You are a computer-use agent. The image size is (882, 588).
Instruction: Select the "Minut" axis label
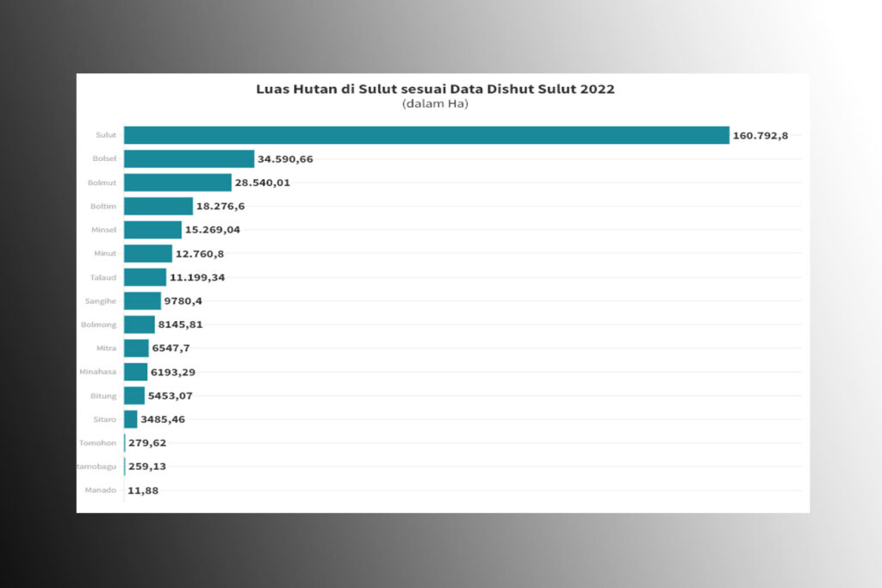[x=105, y=253]
